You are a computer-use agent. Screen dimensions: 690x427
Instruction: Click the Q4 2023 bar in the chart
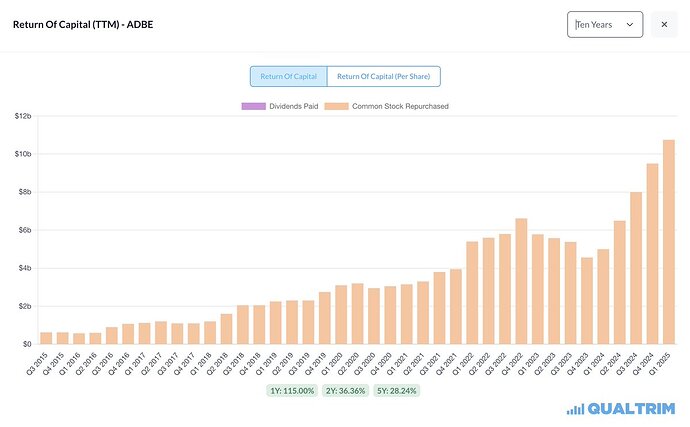pyautogui.click(x=587, y=301)
